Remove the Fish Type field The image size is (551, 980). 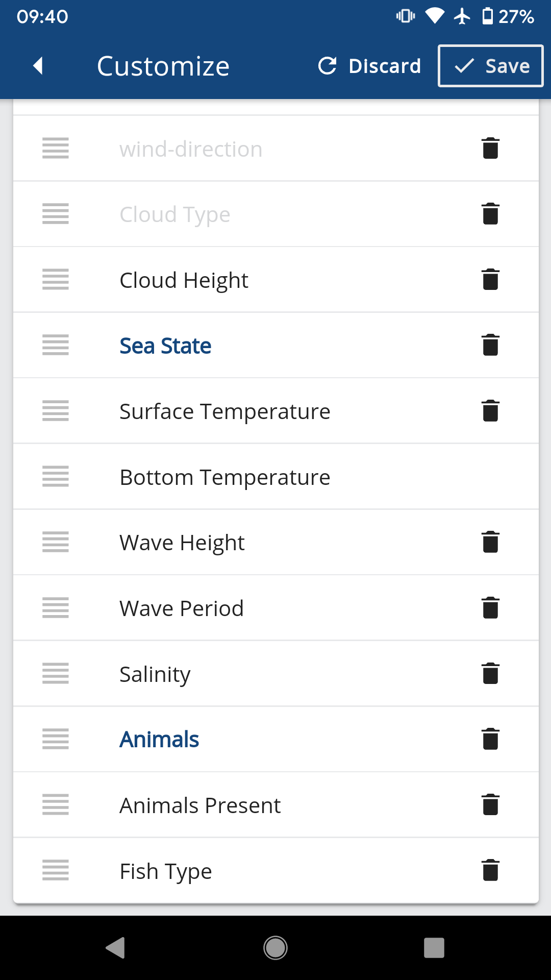[490, 870]
